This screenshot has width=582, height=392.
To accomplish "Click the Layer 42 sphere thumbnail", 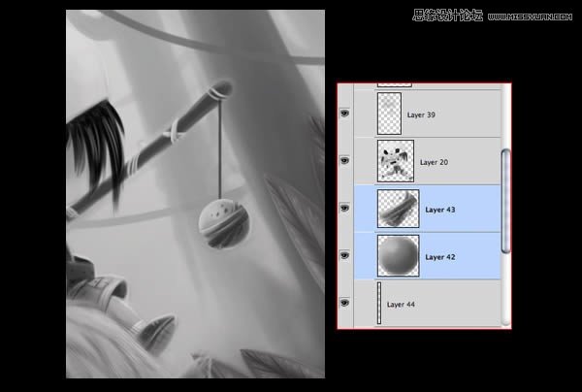I will [x=399, y=256].
